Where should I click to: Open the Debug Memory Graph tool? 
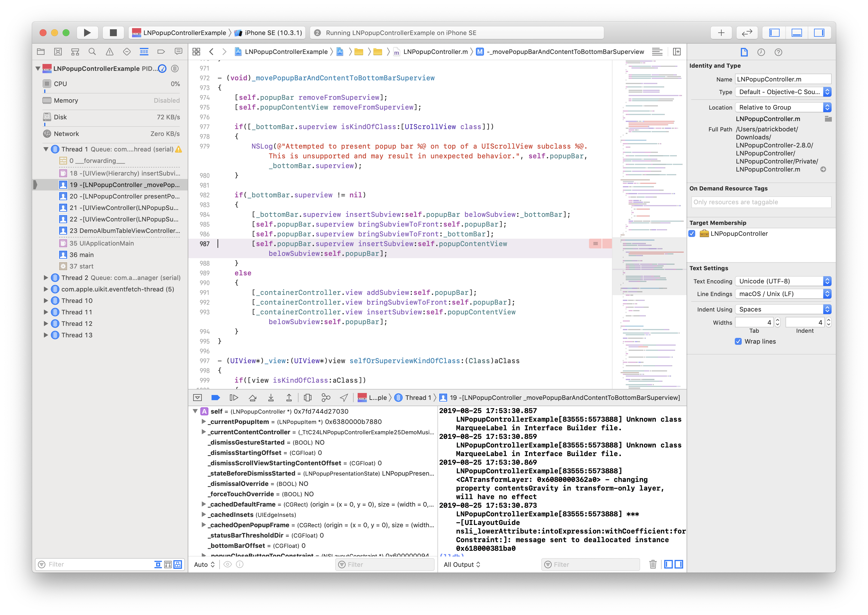point(325,398)
